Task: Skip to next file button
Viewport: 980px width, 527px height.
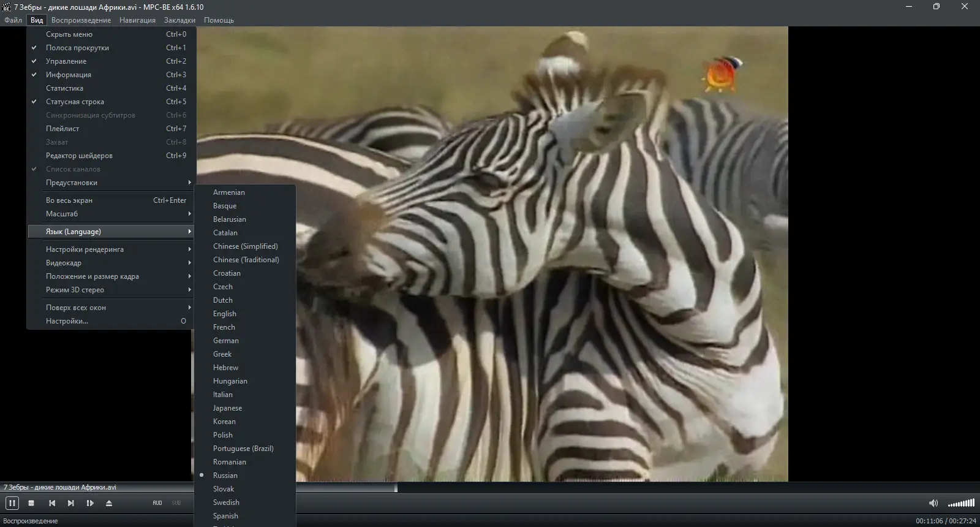Action: [71, 503]
